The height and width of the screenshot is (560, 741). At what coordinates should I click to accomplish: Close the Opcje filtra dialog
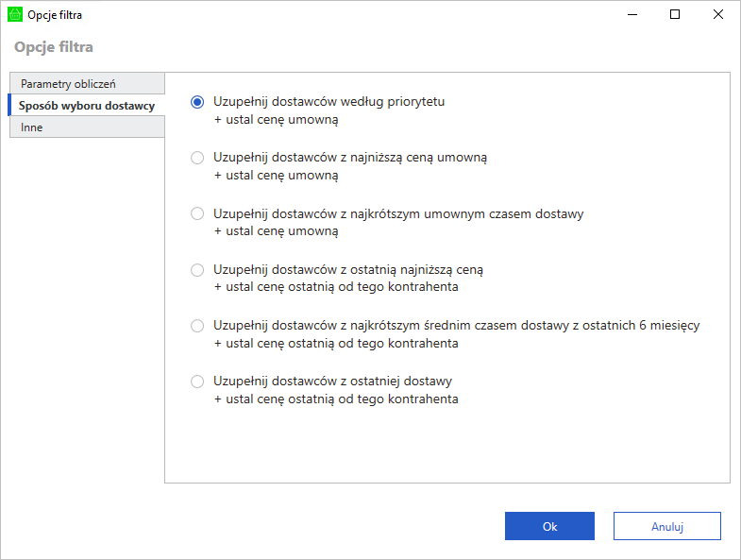click(718, 14)
